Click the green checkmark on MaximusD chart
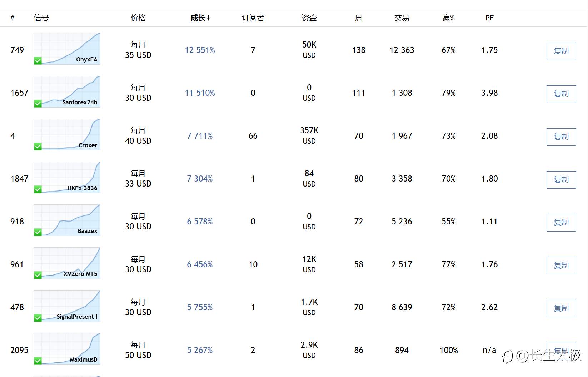The height and width of the screenshot is (377, 588). (38, 361)
